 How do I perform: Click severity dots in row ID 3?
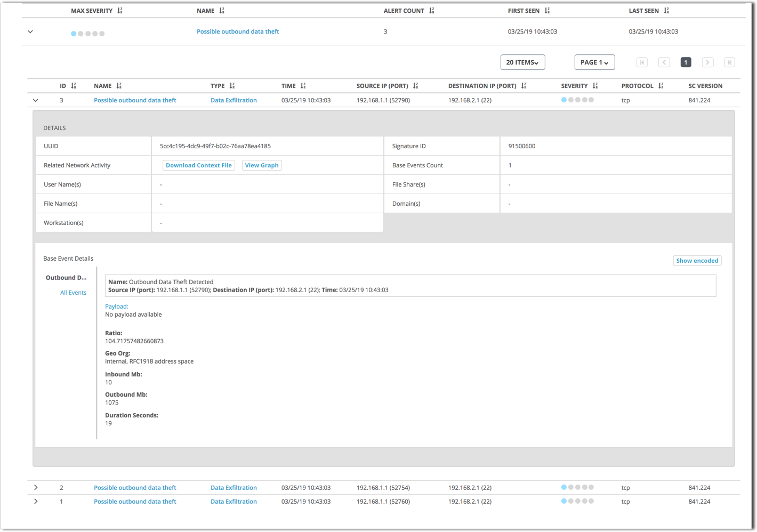point(577,100)
